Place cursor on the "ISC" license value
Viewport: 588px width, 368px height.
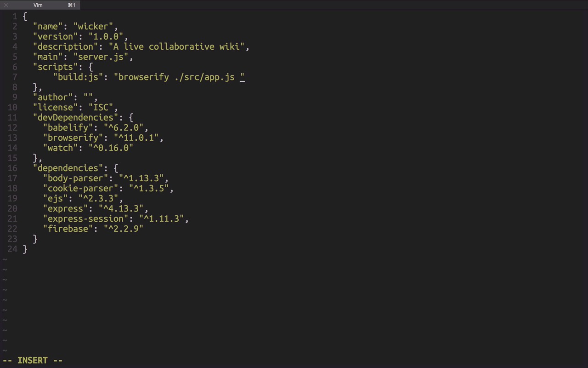click(101, 107)
